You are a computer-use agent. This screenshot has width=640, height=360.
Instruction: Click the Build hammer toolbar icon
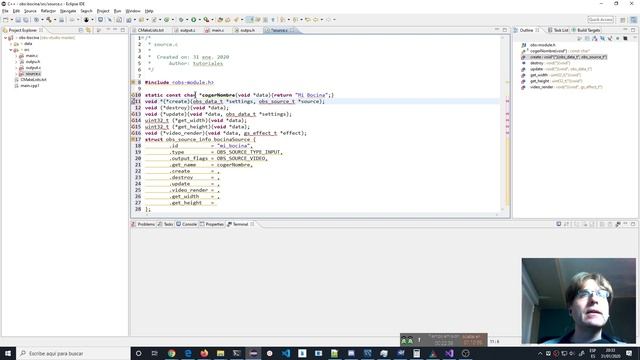[49, 20]
